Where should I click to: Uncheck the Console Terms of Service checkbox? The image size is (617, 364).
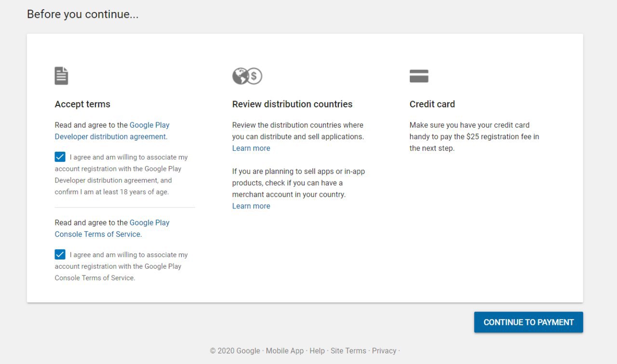point(60,255)
